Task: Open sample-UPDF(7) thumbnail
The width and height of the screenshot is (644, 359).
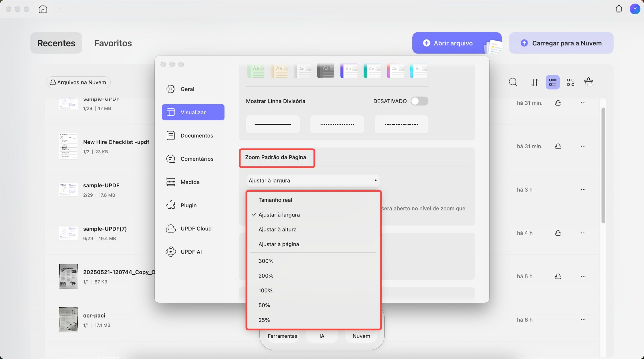Action: point(68,233)
